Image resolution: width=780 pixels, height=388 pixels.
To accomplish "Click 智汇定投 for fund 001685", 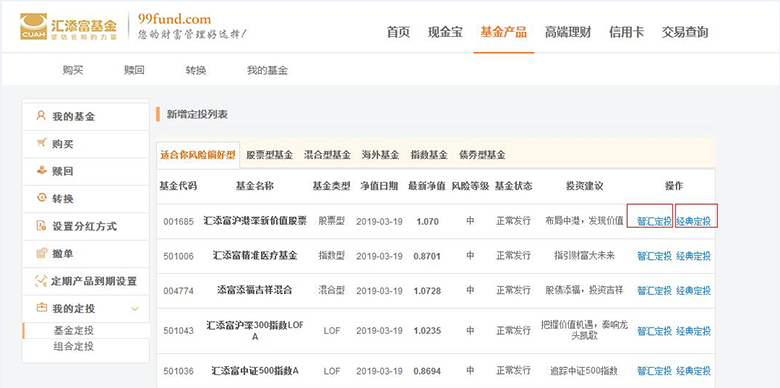I will [x=654, y=221].
